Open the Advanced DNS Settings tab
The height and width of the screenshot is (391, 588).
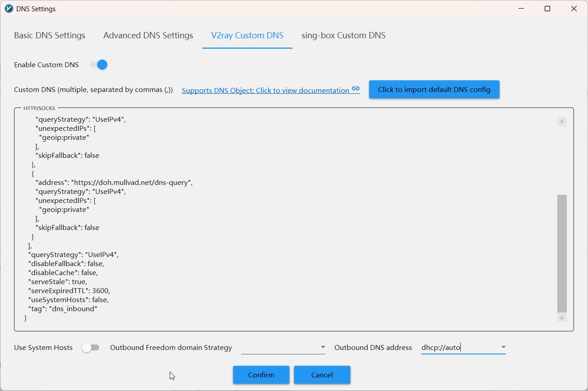(x=148, y=35)
